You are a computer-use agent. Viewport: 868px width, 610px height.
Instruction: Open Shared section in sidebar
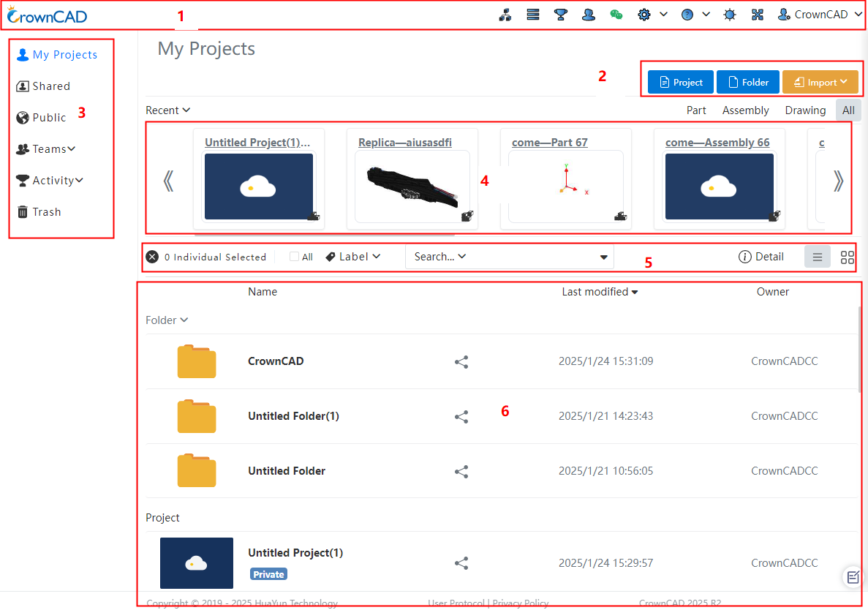tap(44, 86)
